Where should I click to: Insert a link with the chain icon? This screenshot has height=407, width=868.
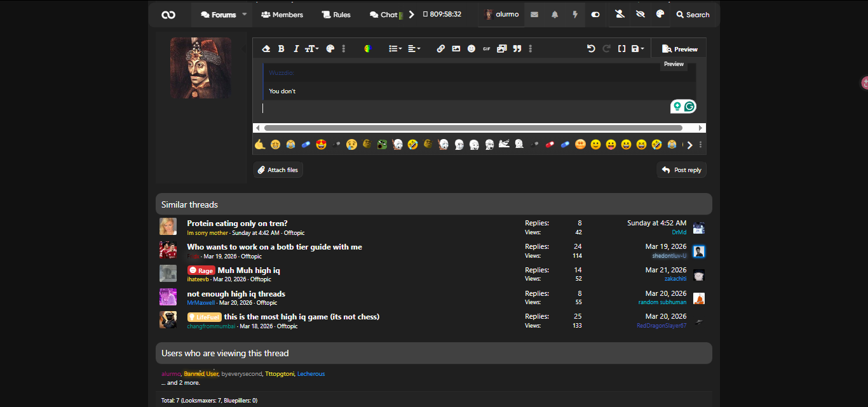click(440, 49)
